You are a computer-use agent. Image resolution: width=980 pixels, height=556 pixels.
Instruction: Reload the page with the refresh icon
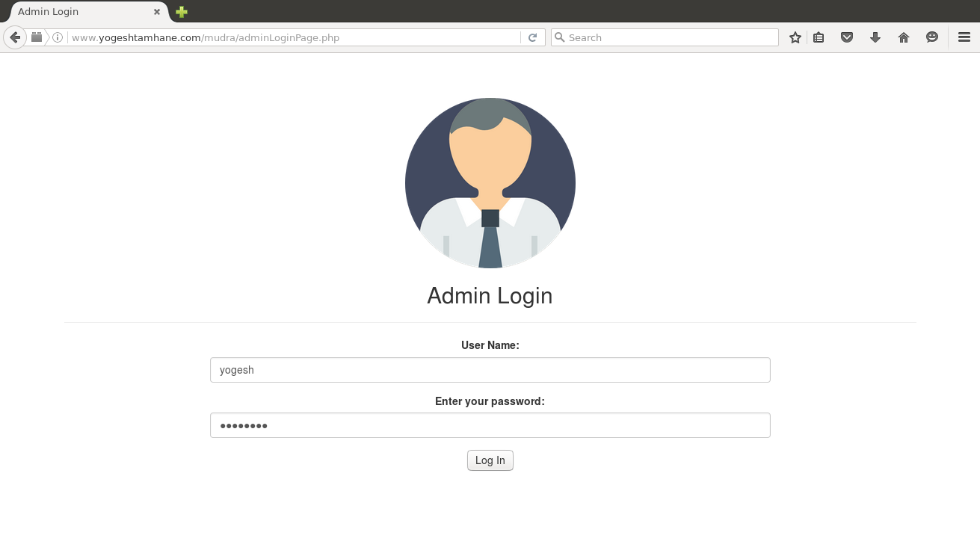[532, 37]
